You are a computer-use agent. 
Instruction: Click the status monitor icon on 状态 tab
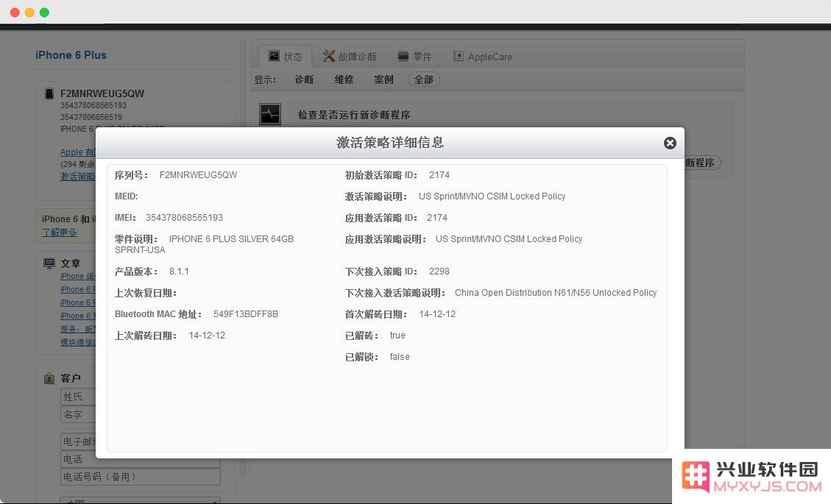click(x=274, y=56)
